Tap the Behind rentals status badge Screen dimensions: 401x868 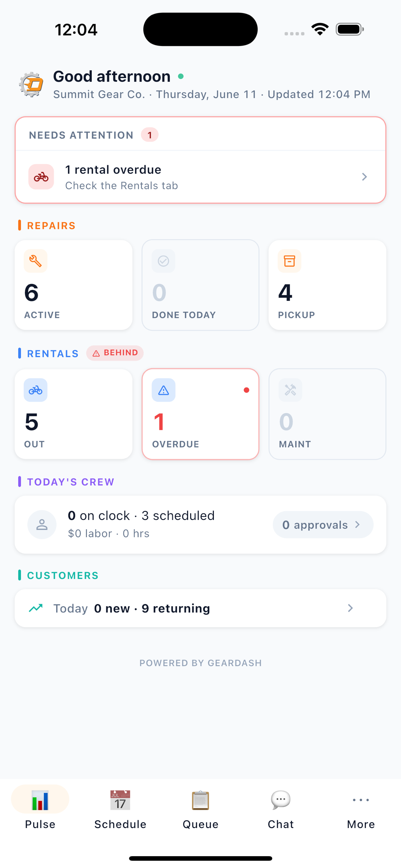click(x=115, y=353)
